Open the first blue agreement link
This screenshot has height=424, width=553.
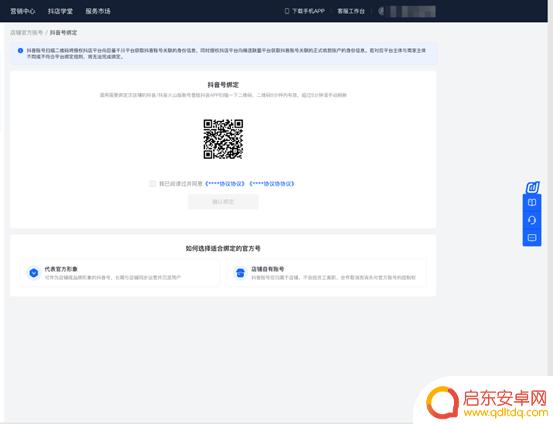pos(225,183)
